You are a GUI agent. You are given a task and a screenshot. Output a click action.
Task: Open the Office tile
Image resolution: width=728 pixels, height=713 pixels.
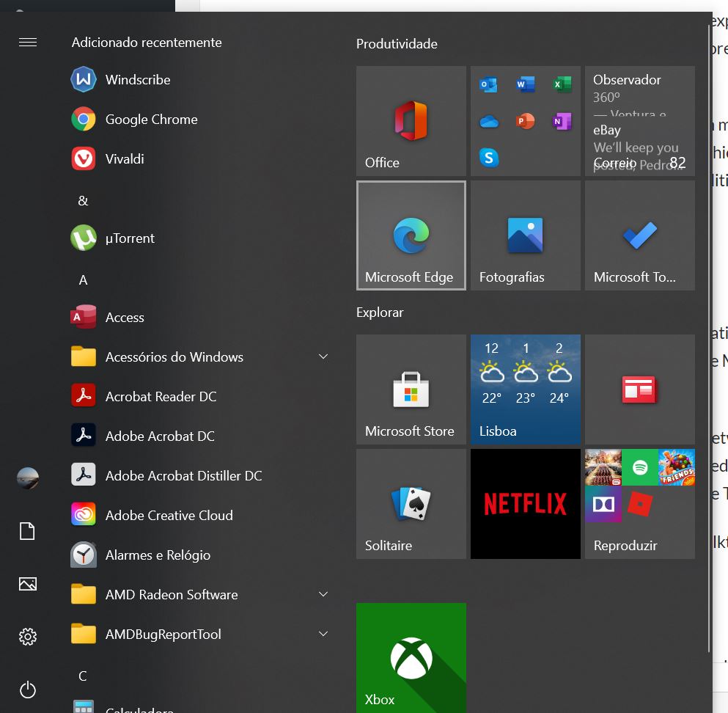click(411, 121)
